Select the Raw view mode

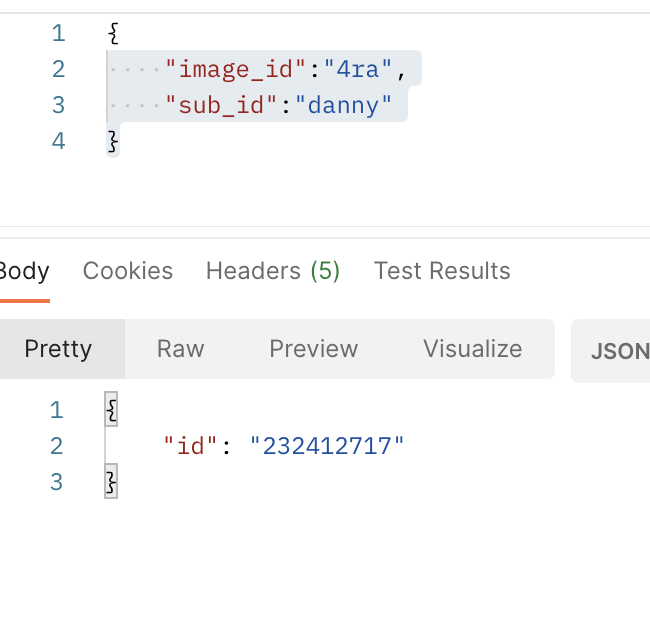[x=180, y=349]
